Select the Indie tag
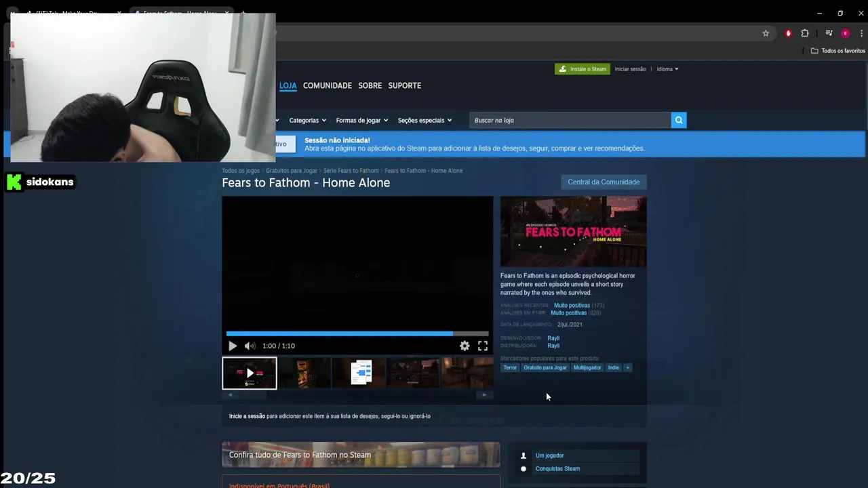This screenshot has height=488, width=868. [614, 367]
